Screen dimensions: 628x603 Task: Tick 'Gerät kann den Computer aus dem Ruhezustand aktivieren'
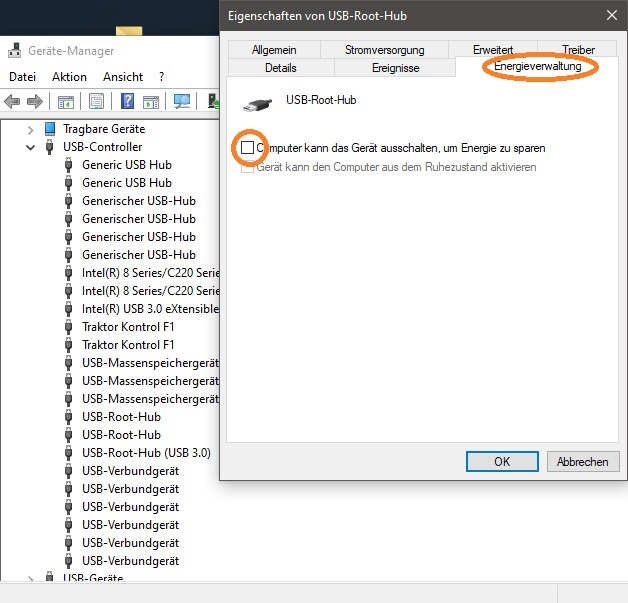pos(247,167)
